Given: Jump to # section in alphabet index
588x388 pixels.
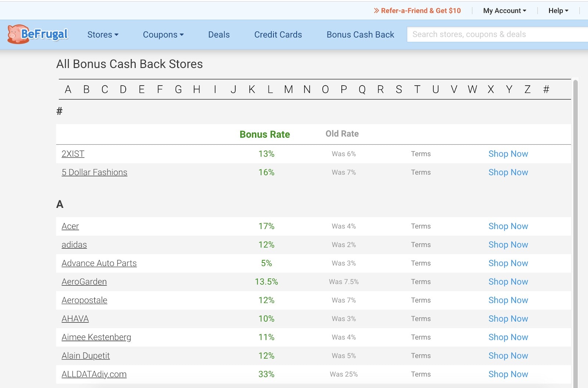Looking at the screenshot, I should 546,89.
